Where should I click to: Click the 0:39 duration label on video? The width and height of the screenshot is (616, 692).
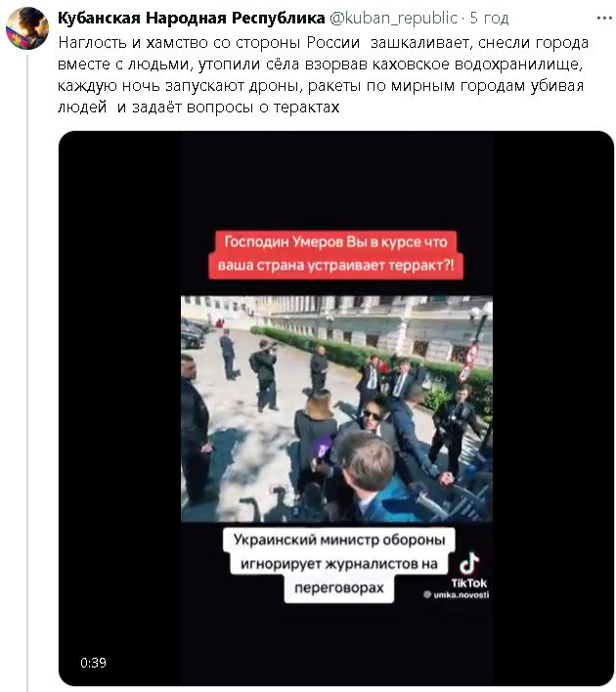pyautogui.click(x=93, y=663)
